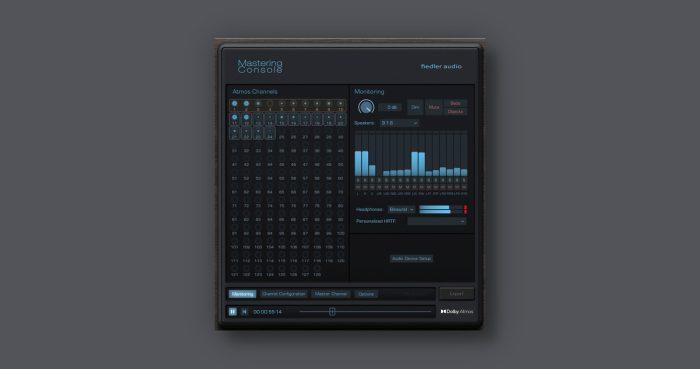Select unused Atmos channel 45 circle
The width and height of the screenshot is (700, 369).
click(x=282, y=159)
